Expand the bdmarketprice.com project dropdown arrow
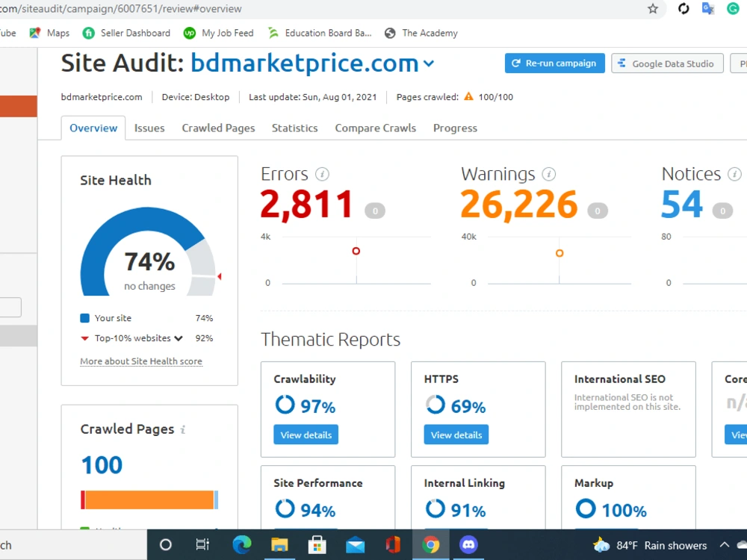The image size is (747, 560). 430,63
